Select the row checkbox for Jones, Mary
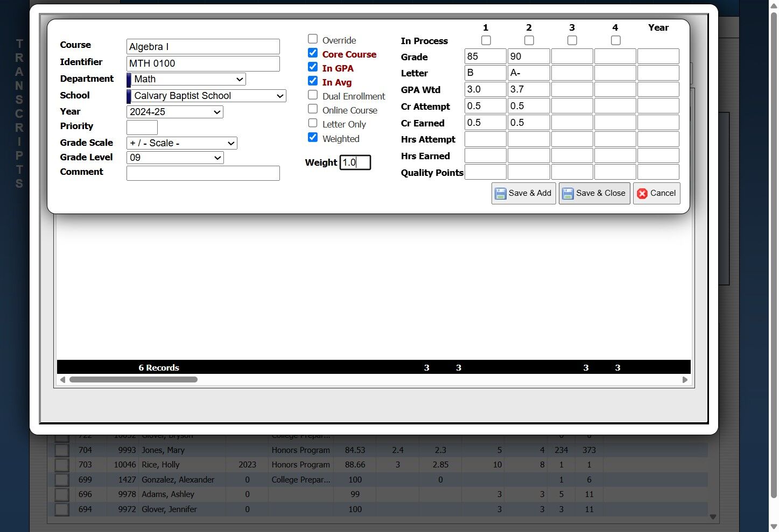 coord(62,450)
